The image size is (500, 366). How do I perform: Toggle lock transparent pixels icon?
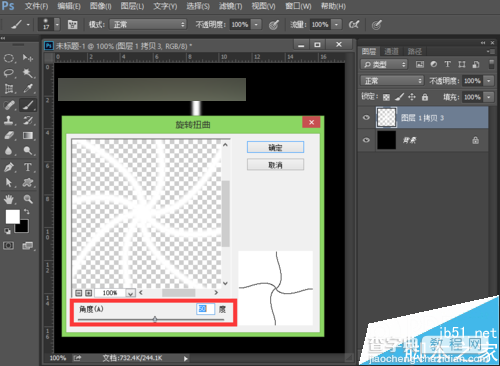[386, 97]
